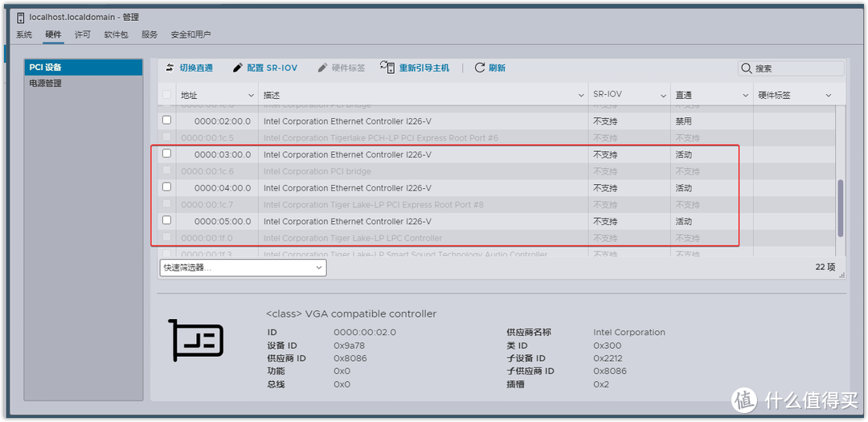This screenshot has width=868, height=422.
Task: Click the PCI card device icon
Action: (195, 339)
